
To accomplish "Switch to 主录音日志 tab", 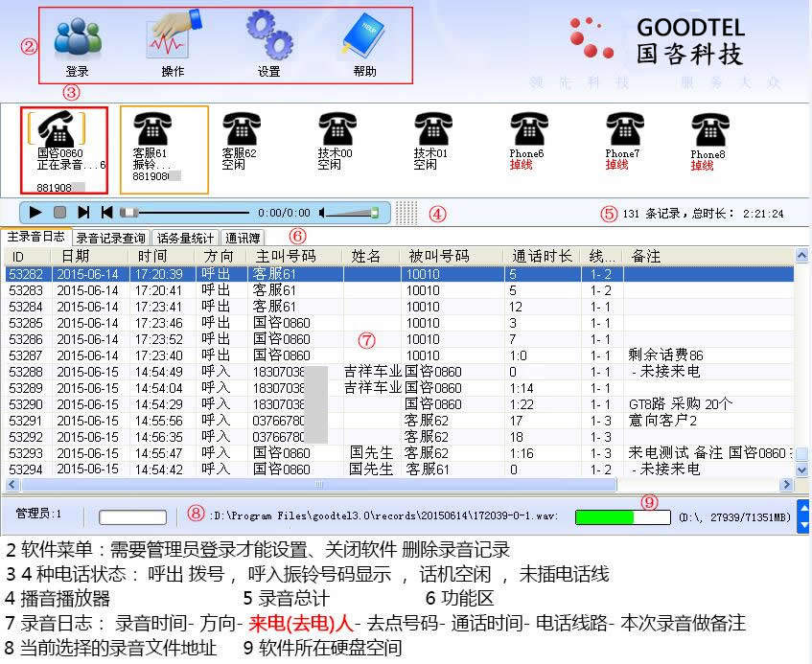I will click(x=35, y=237).
